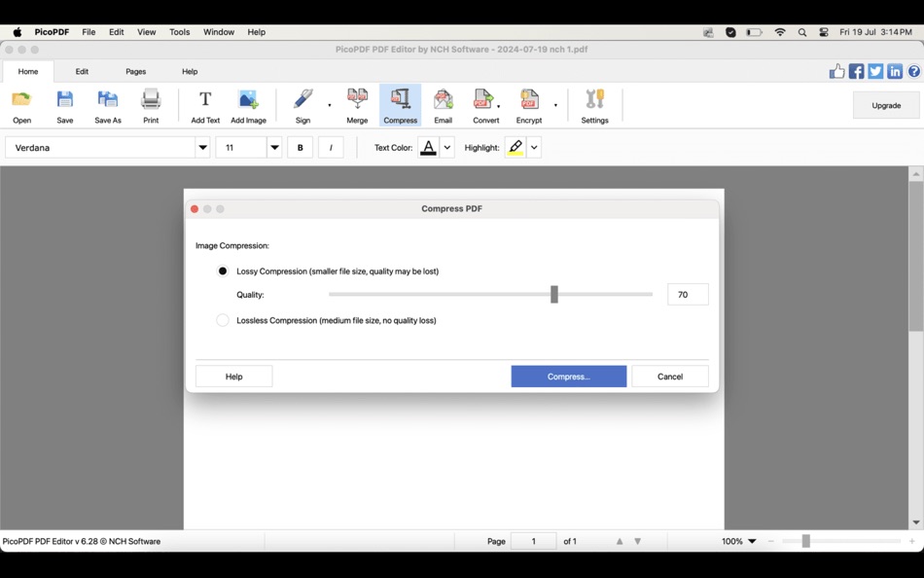This screenshot has height=578, width=924.
Task: Open macOS Spotlight search icon
Action: coord(802,32)
